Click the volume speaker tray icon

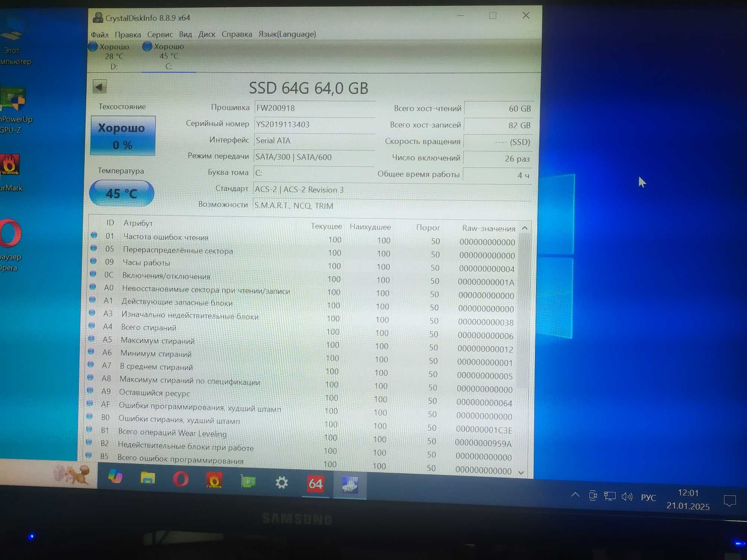[627, 497]
